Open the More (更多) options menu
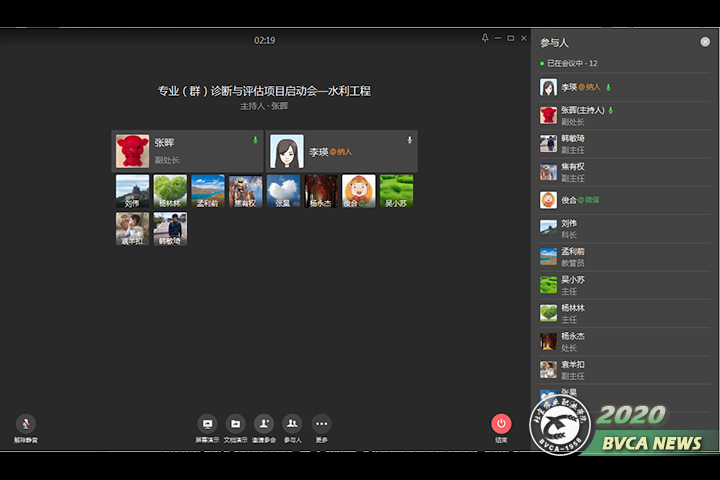Viewport: 720px width, 480px height. (321, 424)
